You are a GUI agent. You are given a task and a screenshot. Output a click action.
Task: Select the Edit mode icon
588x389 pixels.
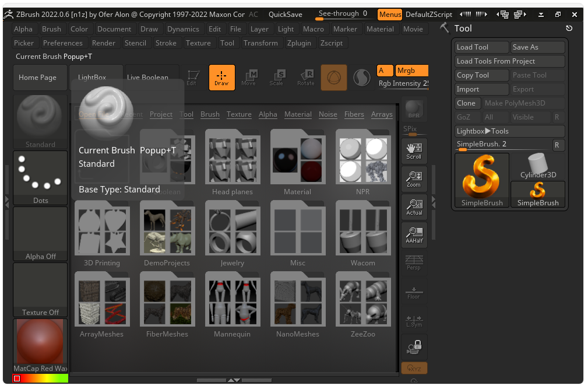[193, 78]
